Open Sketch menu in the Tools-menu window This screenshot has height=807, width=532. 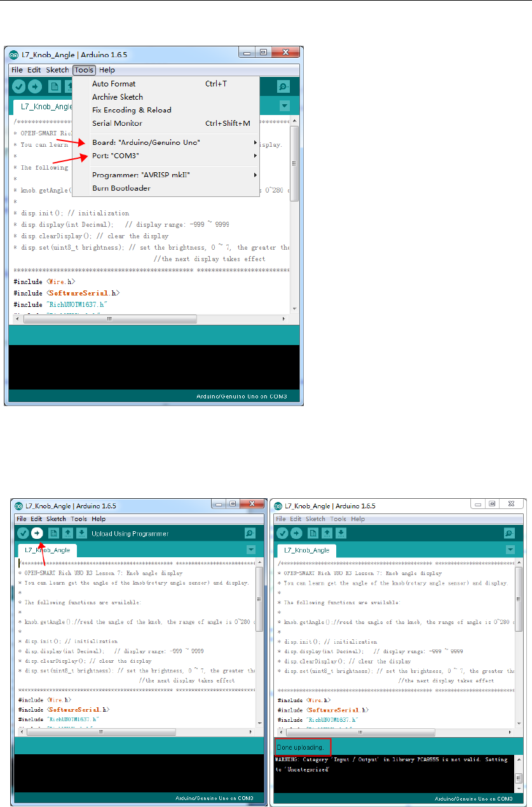pyautogui.click(x=57, y=70)
